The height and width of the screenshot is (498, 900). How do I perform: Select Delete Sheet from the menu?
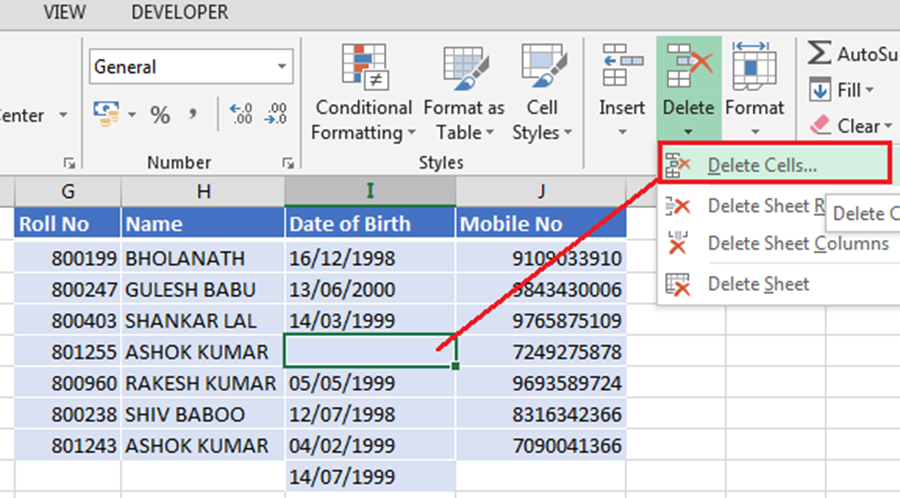coord(758,284)
